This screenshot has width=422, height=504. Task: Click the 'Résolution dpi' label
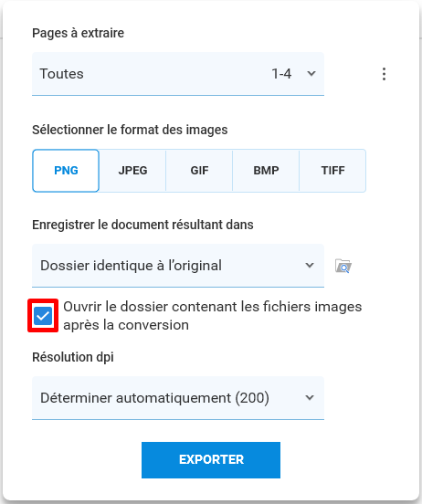pos(73,357)
